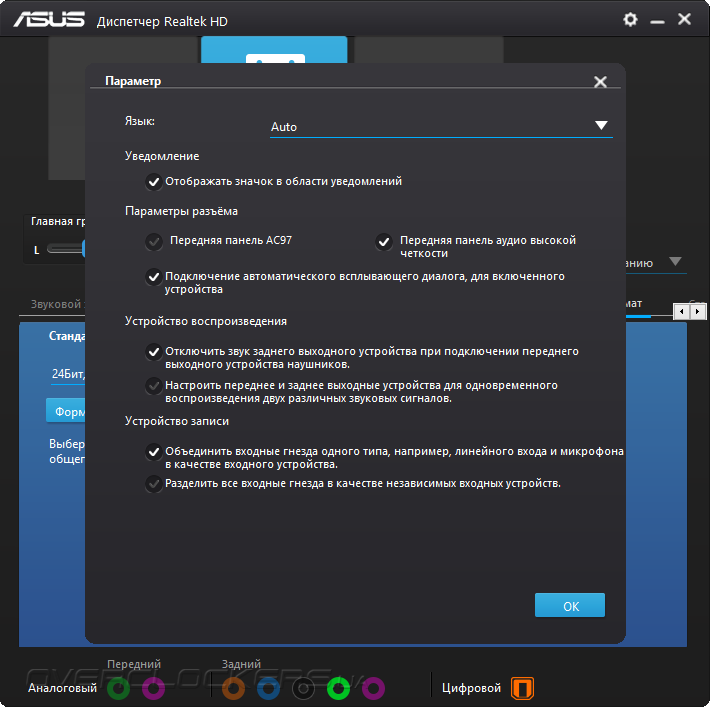
Task: Select mute rear output when headphones plugged
Action: pyautogui.click(x=154, y=351)
